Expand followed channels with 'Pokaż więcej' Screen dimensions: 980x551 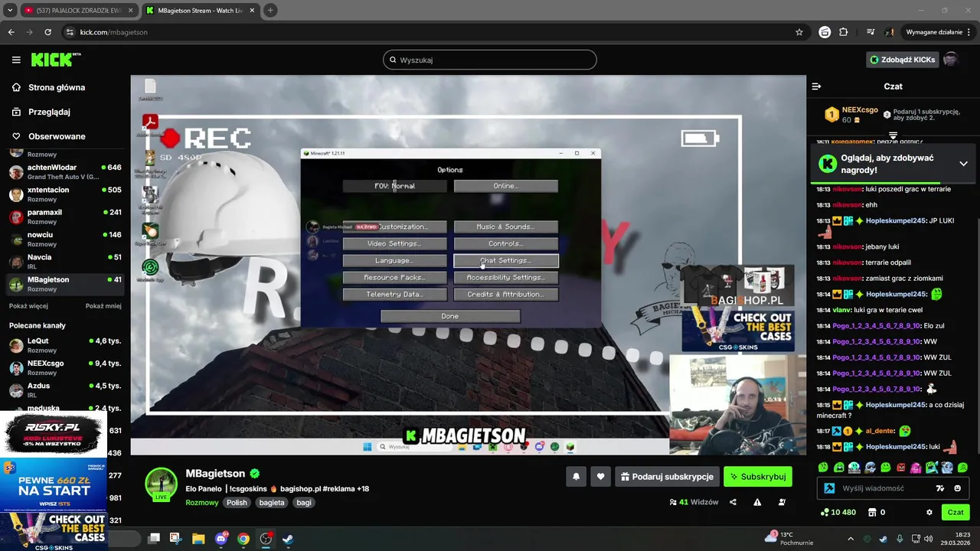(x=28, y=306)
